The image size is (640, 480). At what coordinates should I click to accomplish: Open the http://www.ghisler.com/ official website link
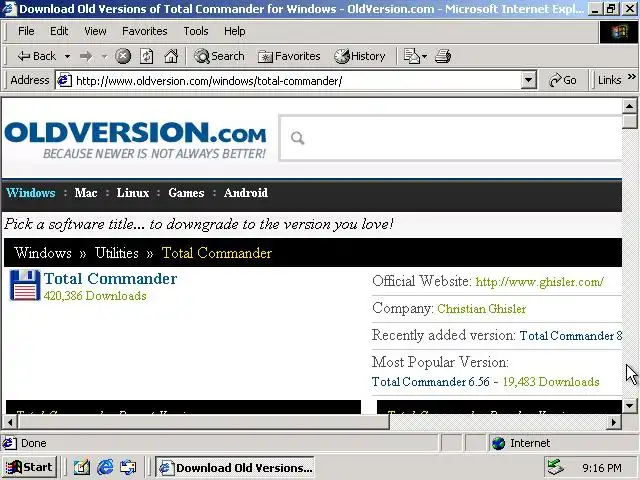[x=540, y=282]
